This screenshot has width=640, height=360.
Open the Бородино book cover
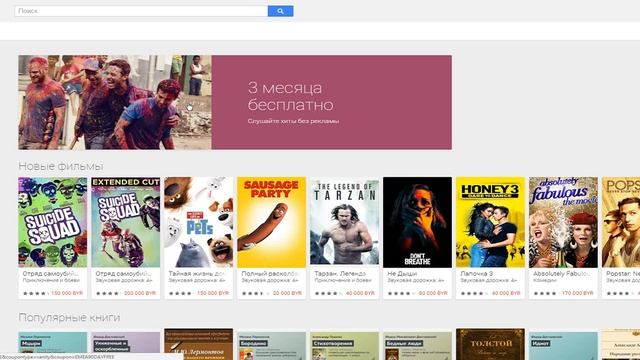click(x=271, y=346)
